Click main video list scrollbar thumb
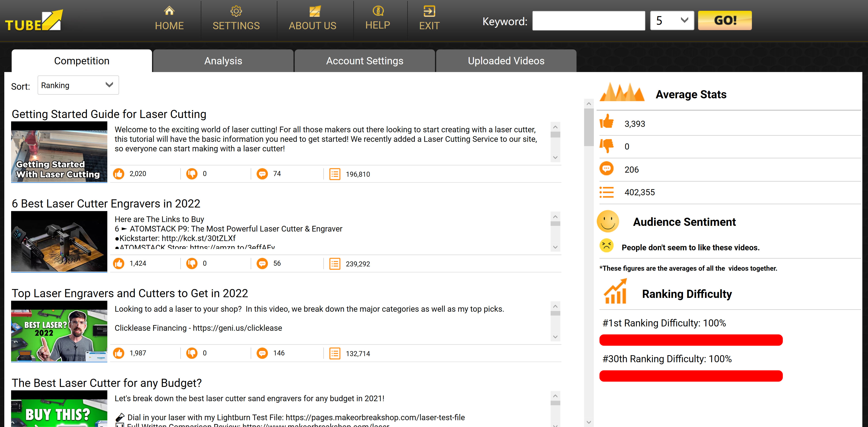Screen dimensions: 868x427 (589, 127)
